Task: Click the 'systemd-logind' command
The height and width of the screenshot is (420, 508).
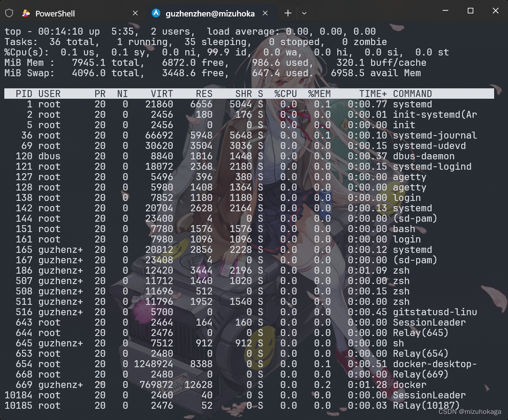Action: [x=432, y=166]
